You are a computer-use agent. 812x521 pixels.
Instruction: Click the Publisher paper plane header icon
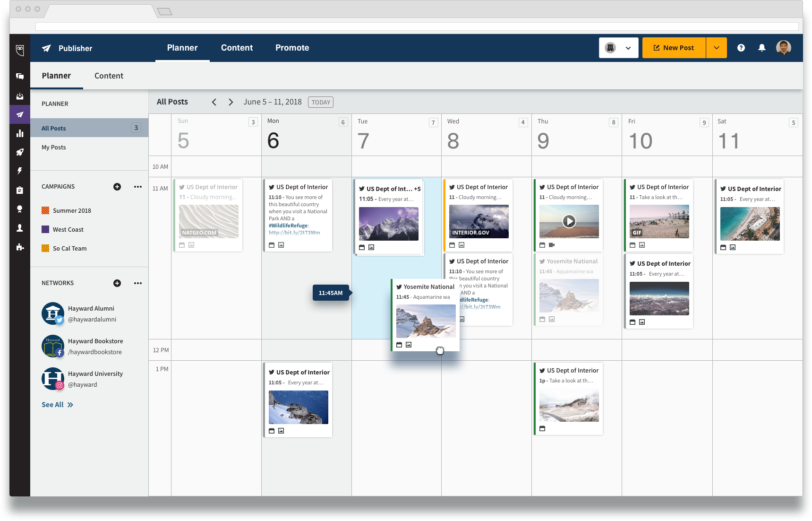[46, 48]
